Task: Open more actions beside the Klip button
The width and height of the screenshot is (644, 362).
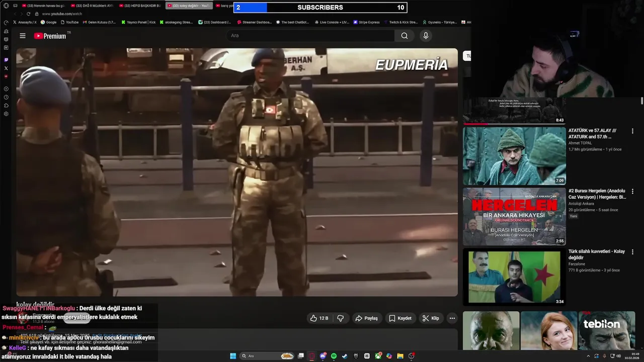Action: 452,318
